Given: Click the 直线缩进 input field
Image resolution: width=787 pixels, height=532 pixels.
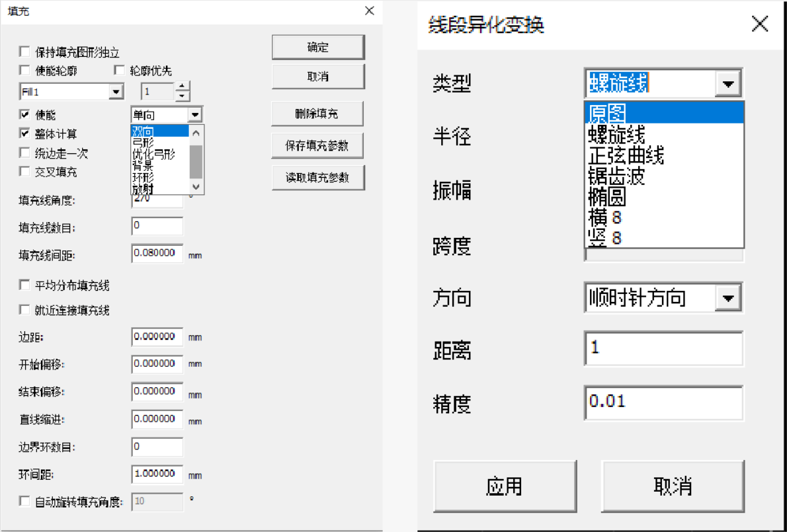Looking at the screenshot, I should point(157,419).
